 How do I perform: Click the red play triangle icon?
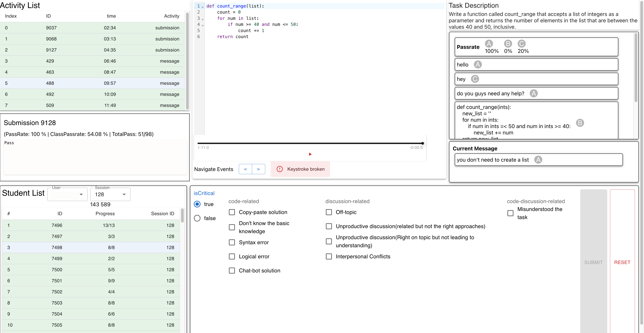tap(310, 154)
